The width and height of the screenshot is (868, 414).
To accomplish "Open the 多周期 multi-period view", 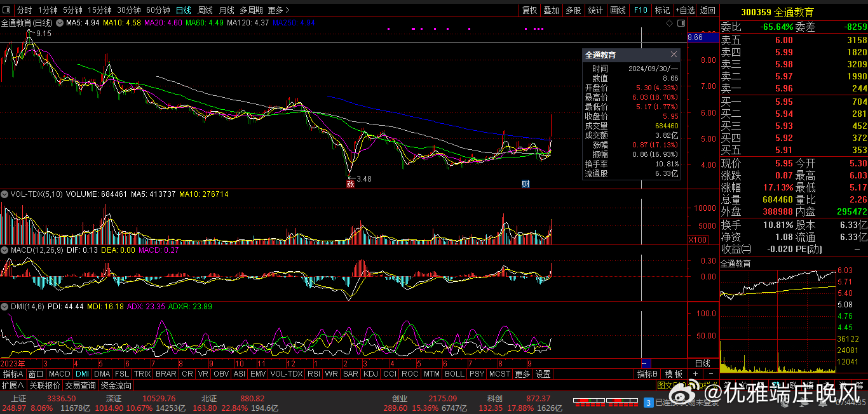I will click(252, 10).
